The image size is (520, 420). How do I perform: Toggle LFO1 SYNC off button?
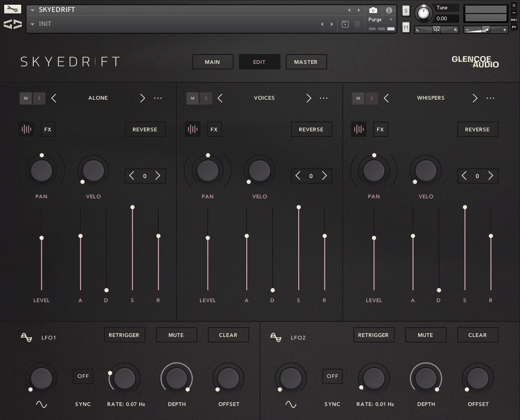coord(83,376)
